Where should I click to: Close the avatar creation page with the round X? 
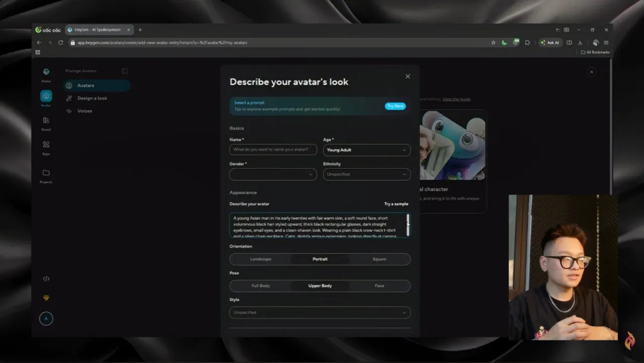592,72
